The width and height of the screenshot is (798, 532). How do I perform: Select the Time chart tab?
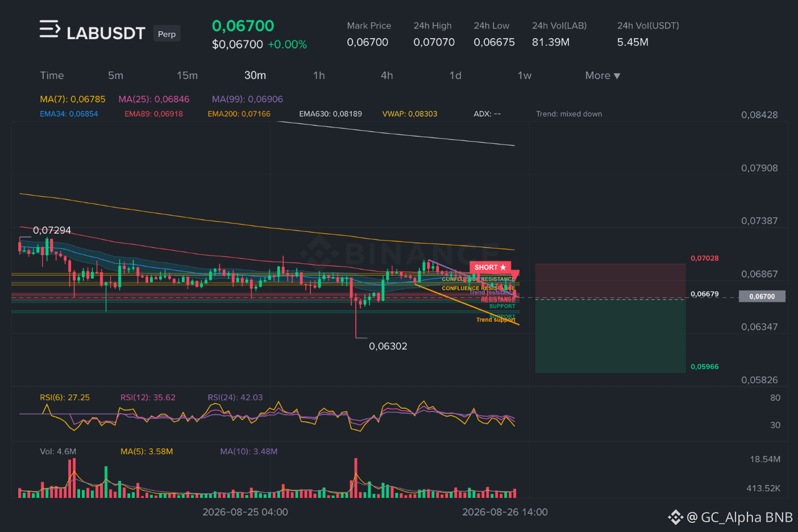pos(52,76)
